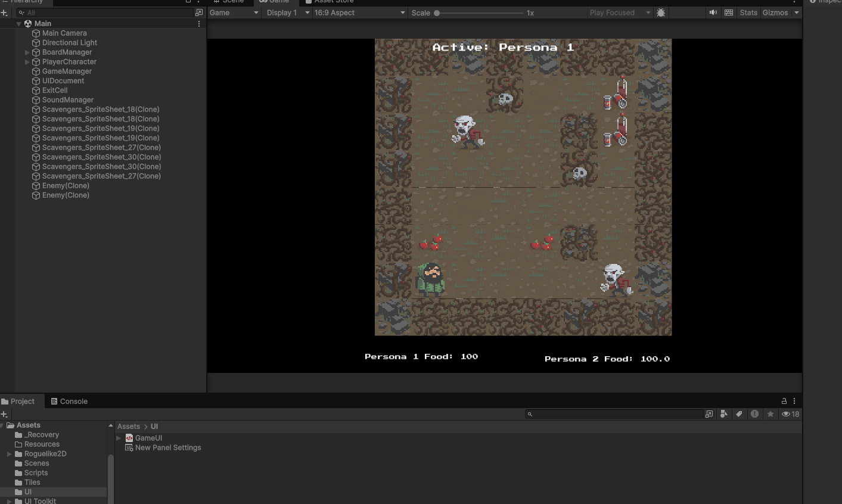
Task: Toggle the Project panel lock
Action: [x=784, y=402]
